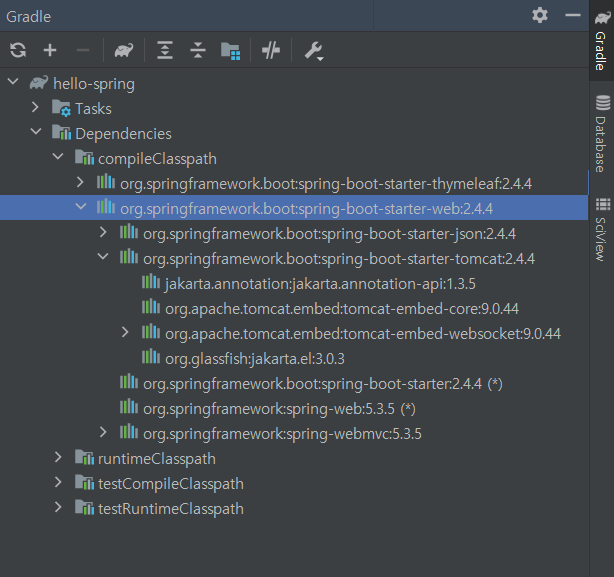Show dependencies diagram icon
The width and height of the screenshot is (614, 577).
point(230,51)
